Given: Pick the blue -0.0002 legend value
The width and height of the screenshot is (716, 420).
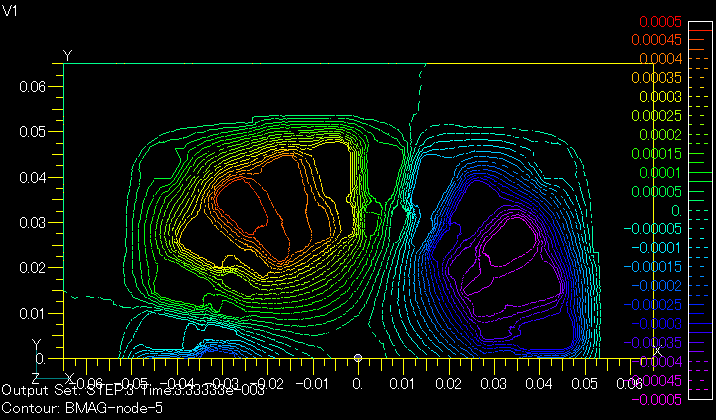Looking at the screenshot, I should [660, 287].
